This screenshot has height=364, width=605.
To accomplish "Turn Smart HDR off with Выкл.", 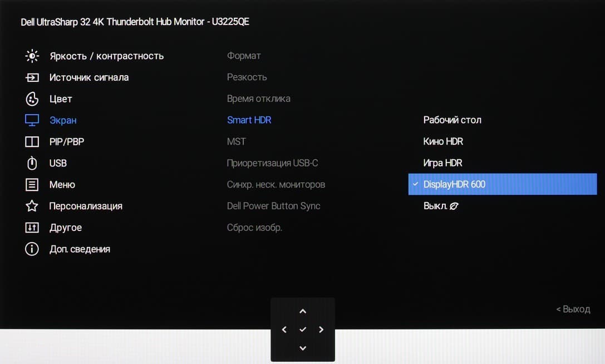I will click(435, 206).
